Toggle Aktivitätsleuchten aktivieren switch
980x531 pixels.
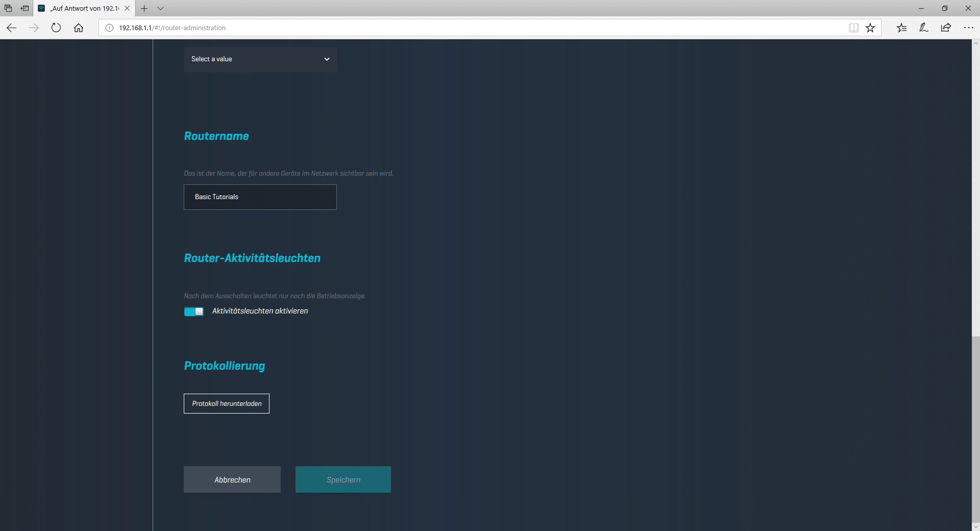[x=194, y=311]
